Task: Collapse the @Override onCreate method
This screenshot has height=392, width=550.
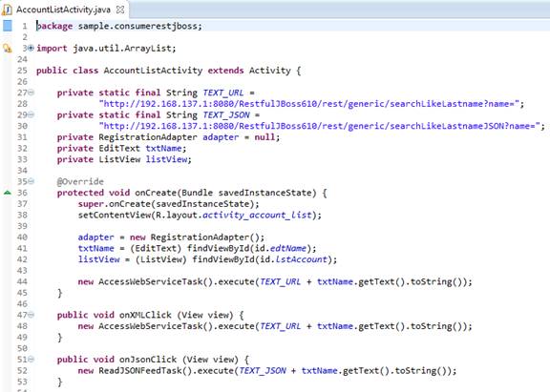Action: [x=31, y=181]
